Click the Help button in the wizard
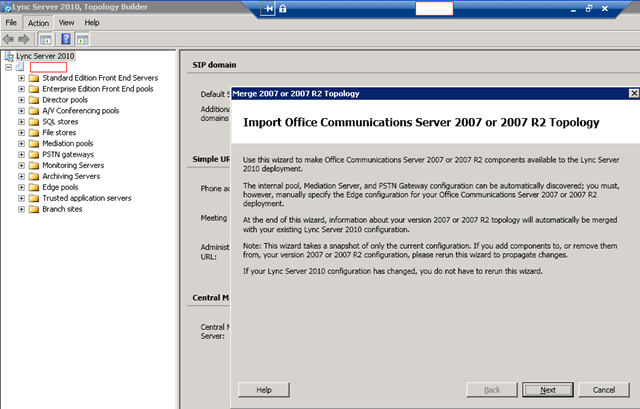Viewport: 640px width, 409px height. coord(264,390)
